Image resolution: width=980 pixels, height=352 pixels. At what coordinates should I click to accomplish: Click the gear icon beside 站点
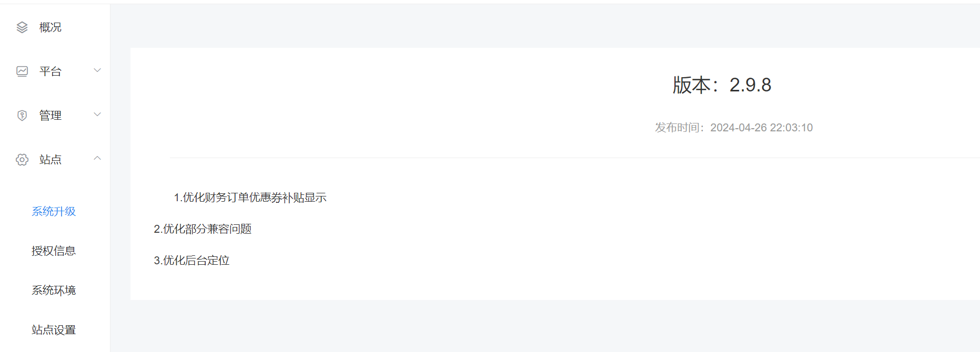(22, 160)
